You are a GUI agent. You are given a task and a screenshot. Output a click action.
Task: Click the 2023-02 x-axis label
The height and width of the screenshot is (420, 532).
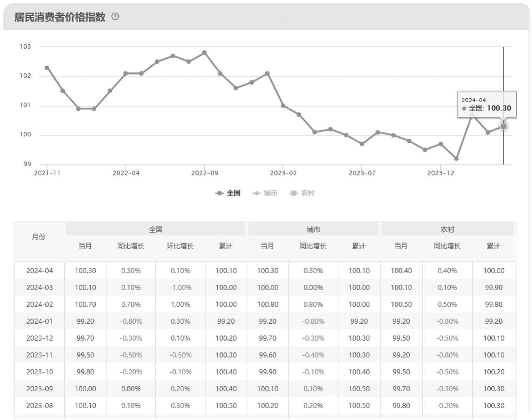point(283,173)
